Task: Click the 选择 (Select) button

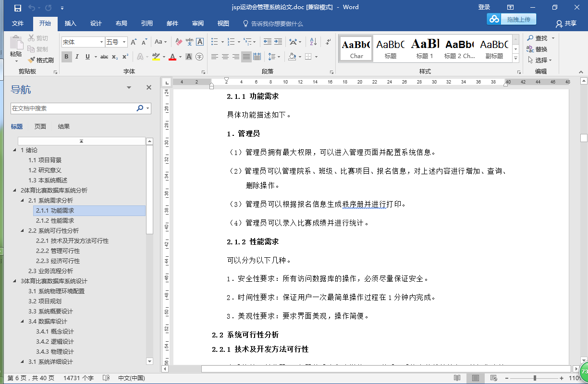Action: pos(539,60)
